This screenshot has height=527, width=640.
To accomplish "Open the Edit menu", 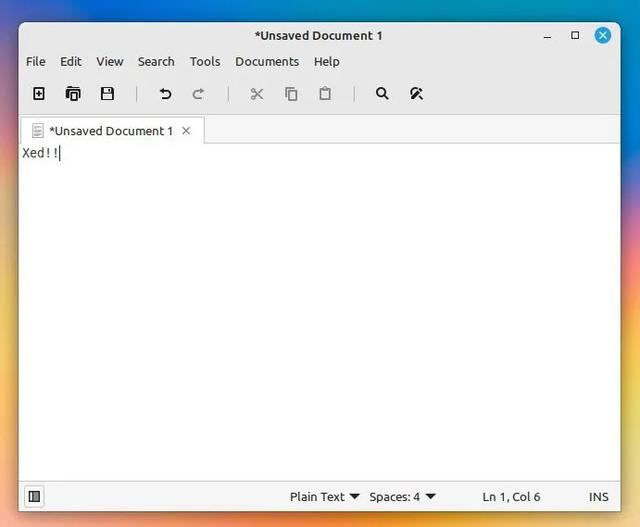I will 71,62.
